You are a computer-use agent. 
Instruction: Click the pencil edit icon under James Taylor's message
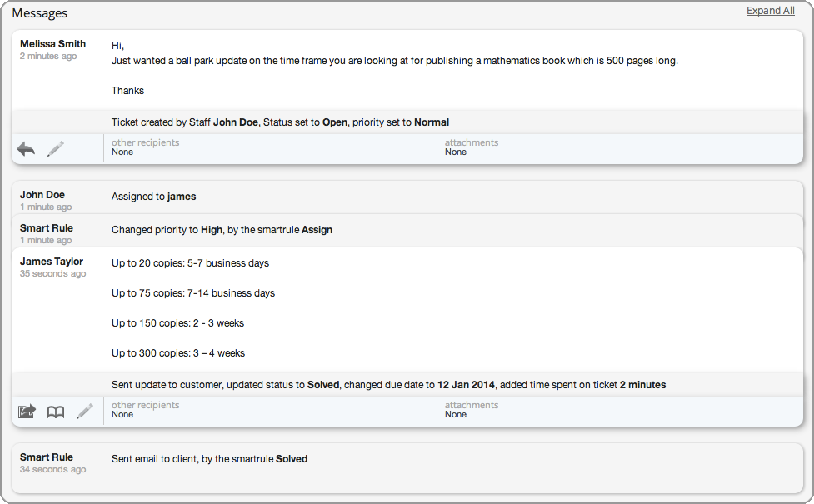pos(85,412)
